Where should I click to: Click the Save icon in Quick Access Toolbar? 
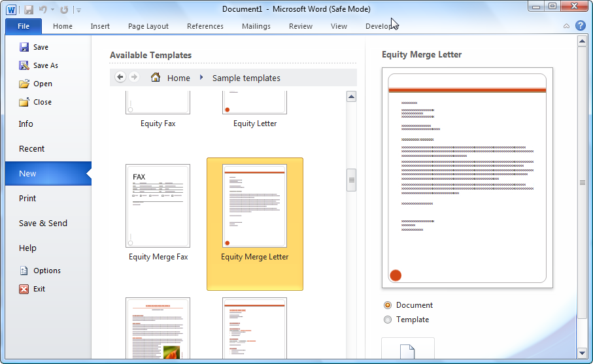(x=29, y=9)
